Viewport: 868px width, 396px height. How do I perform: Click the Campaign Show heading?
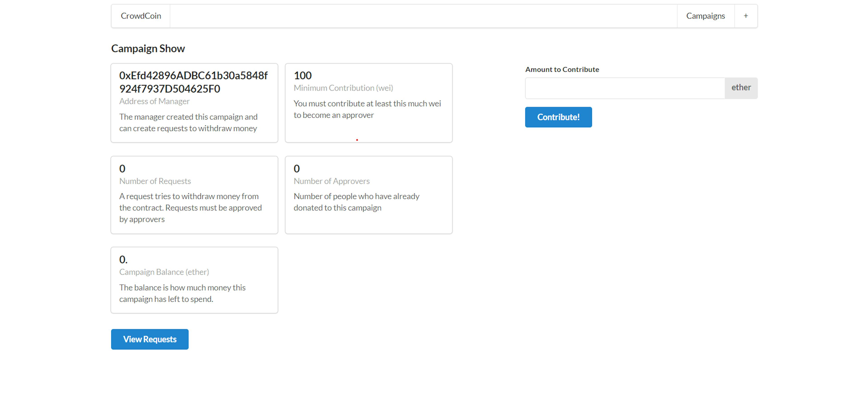point(148,49)
